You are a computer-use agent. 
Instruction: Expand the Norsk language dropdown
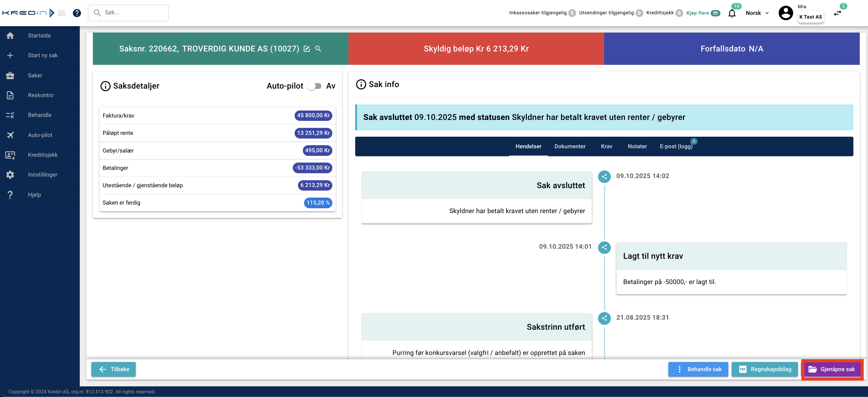tap(757, 13)
